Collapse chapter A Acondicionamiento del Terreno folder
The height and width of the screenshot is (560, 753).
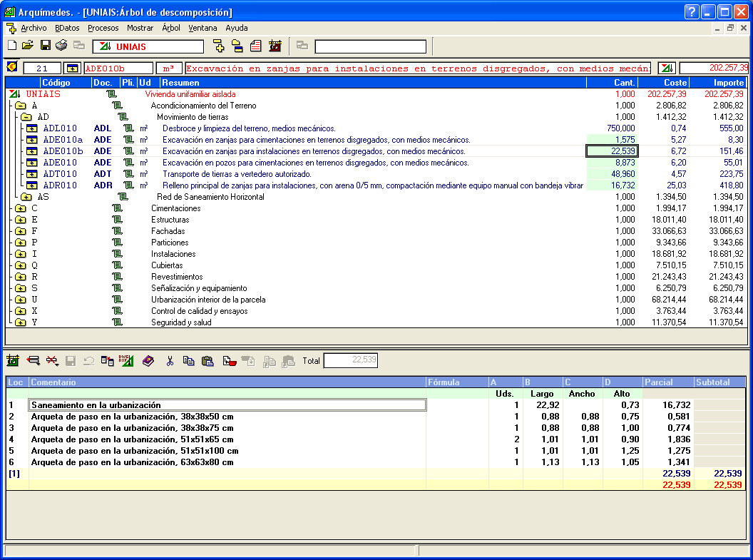point(20,106)
